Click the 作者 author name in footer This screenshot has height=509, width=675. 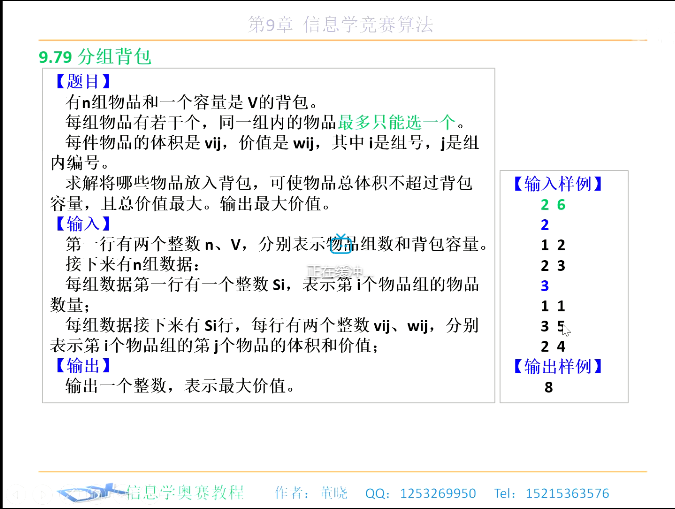pyautogui.click(x=334, y=493)
